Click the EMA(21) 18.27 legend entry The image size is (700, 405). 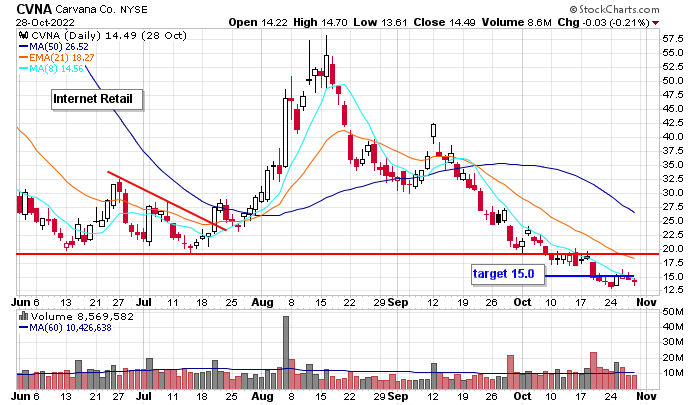pos(56,58)
